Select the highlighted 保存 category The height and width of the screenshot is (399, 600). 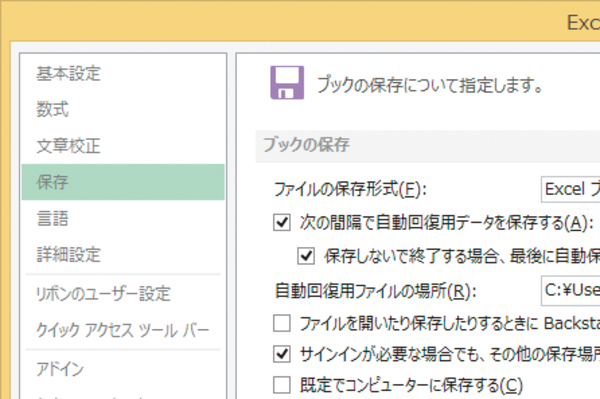pyautogui.click(x=122, y=182)
